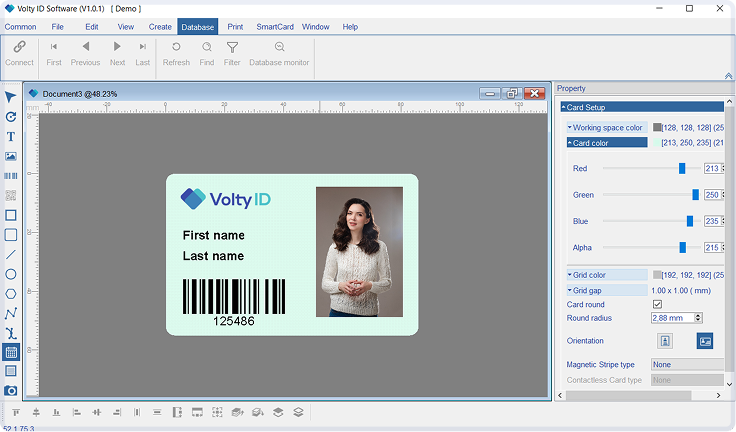
Task: Set landscape card orientation
Action: point(705,341)
